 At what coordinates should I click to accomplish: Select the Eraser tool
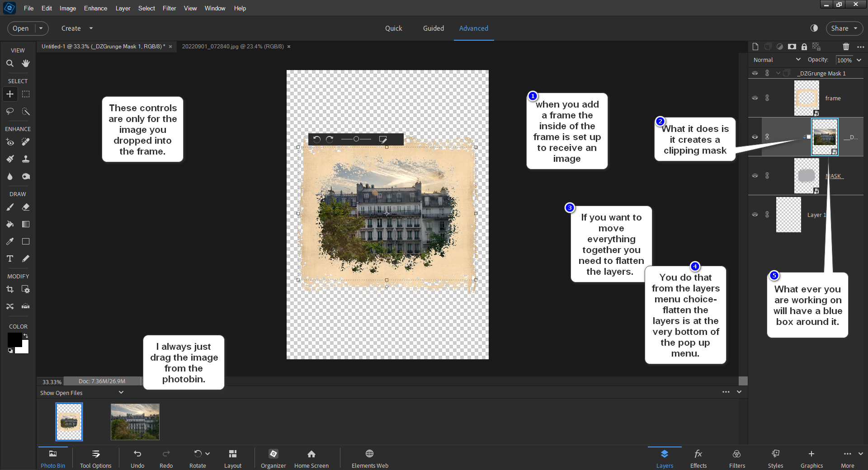[25, 207]
